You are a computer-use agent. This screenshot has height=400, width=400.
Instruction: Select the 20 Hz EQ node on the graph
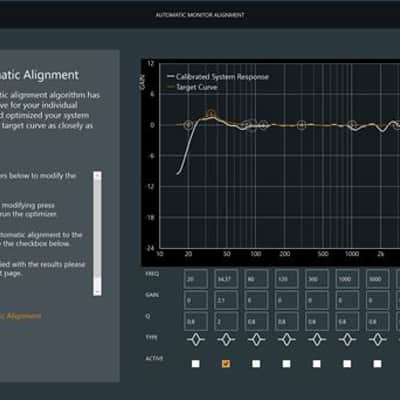point(188,125)
